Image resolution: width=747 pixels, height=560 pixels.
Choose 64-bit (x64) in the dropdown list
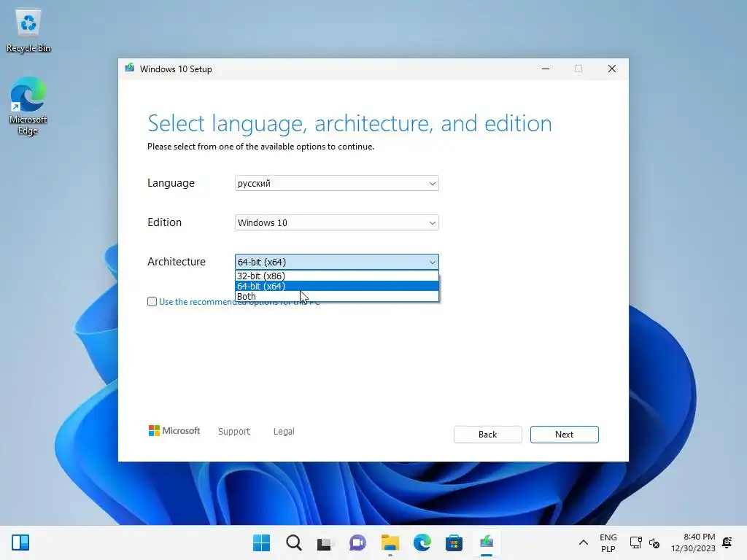[337, 286]
